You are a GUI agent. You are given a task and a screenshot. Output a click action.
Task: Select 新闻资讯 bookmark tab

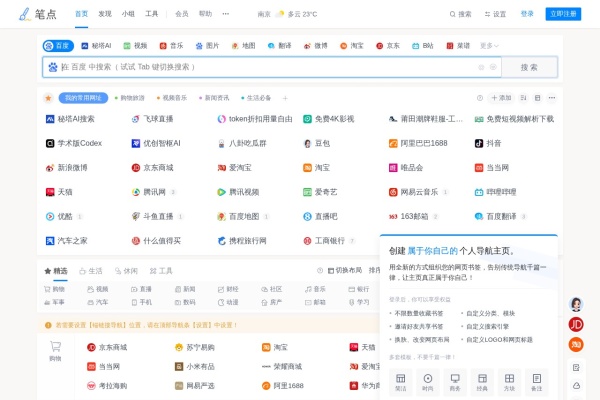[214, 98]
